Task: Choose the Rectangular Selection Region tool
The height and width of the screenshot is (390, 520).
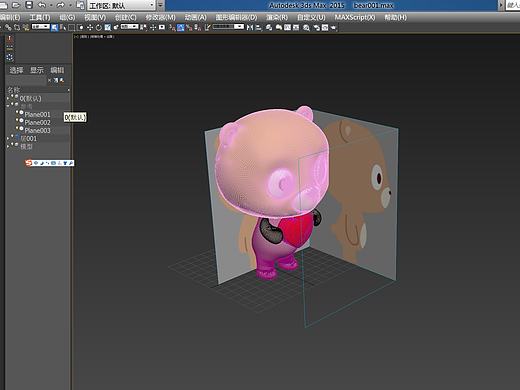Action: click(71, 28)
